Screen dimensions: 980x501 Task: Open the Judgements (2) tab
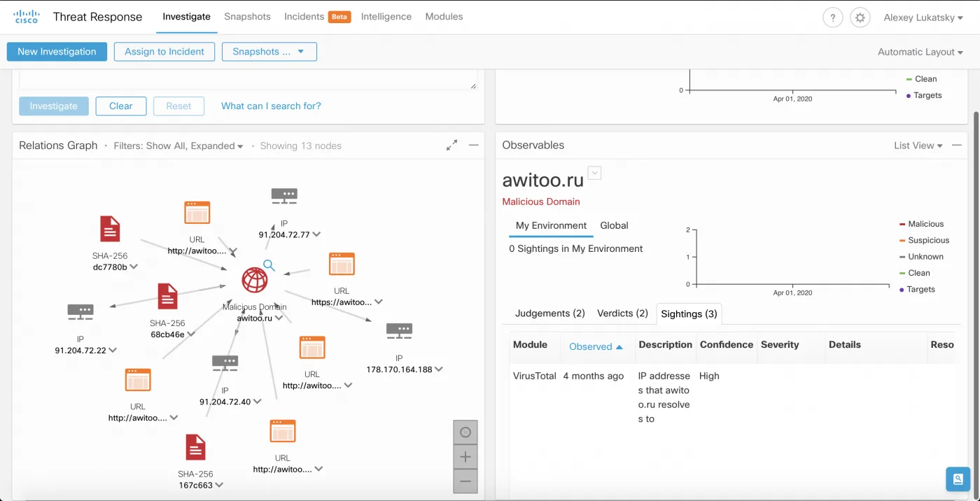click(x=550, y=313)
